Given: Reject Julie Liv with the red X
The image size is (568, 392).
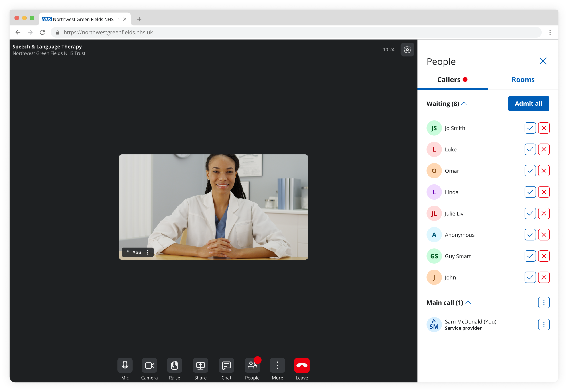Looking at the screenshot, I should 544,214.
